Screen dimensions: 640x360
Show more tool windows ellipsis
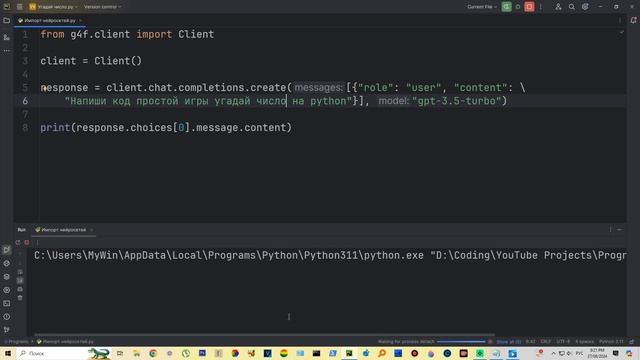pyautogui.click(x=7, y=51)
